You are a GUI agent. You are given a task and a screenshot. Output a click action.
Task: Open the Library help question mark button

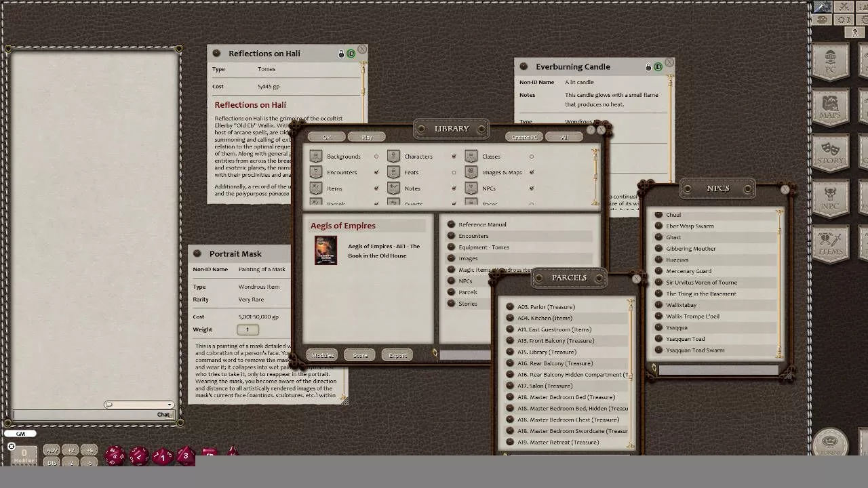[591, 129]
